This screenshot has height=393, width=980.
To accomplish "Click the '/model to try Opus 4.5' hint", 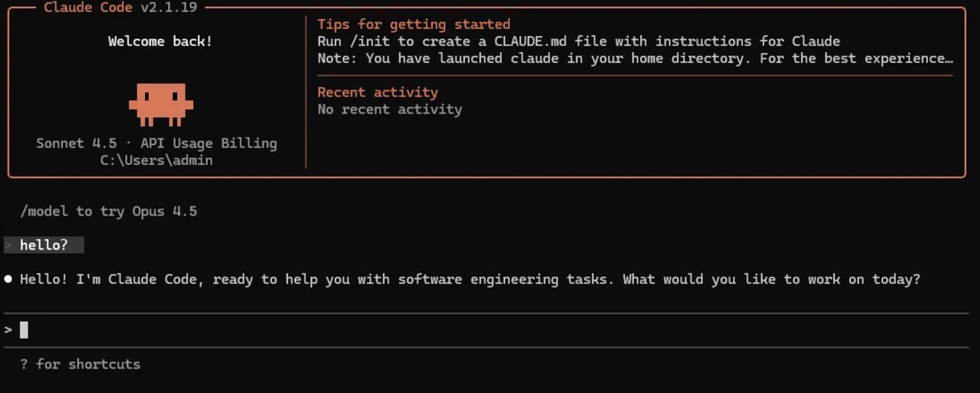I will tap(108, 211).
